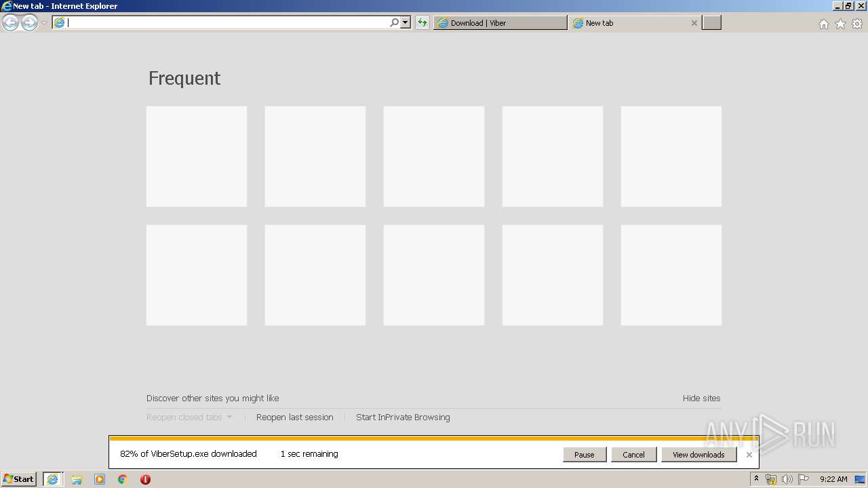The image size is (868, 488).
Task: Click Internet Explorer taskbar icon
Action: click(53, 479)
